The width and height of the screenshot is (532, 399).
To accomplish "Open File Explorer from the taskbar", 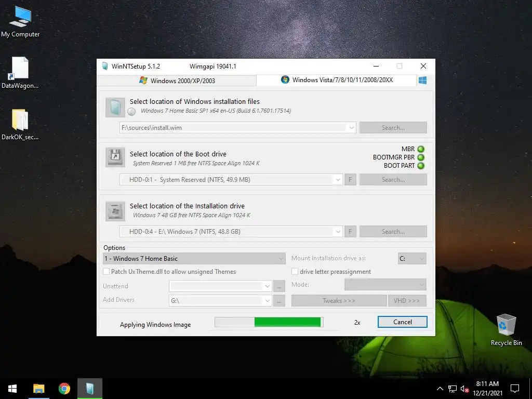I will 38,389.
